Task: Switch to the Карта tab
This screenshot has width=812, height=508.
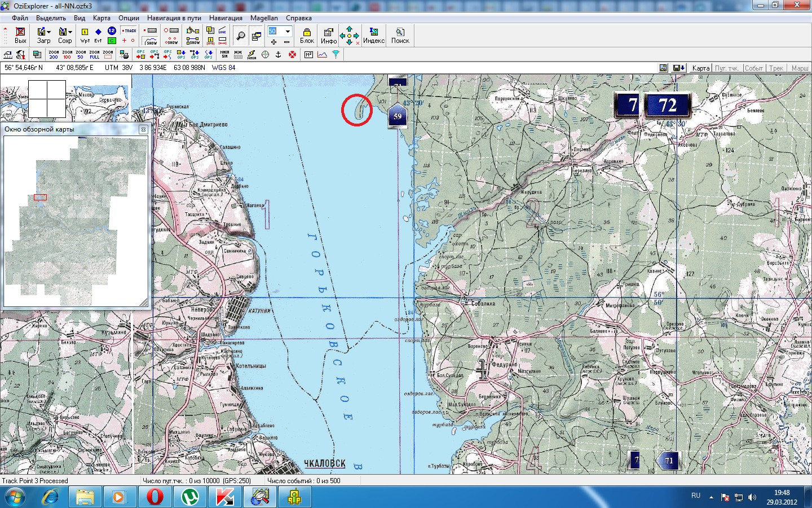Action: (x=701, y=68)
